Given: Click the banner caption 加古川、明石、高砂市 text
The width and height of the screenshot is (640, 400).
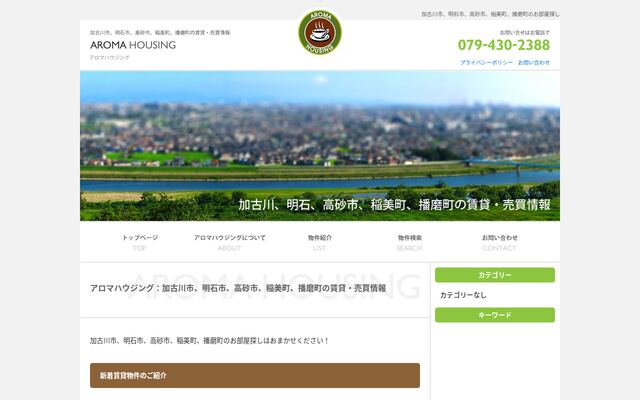Looking at the screenshot, I should pyautogui.click(x=394, y=204).
